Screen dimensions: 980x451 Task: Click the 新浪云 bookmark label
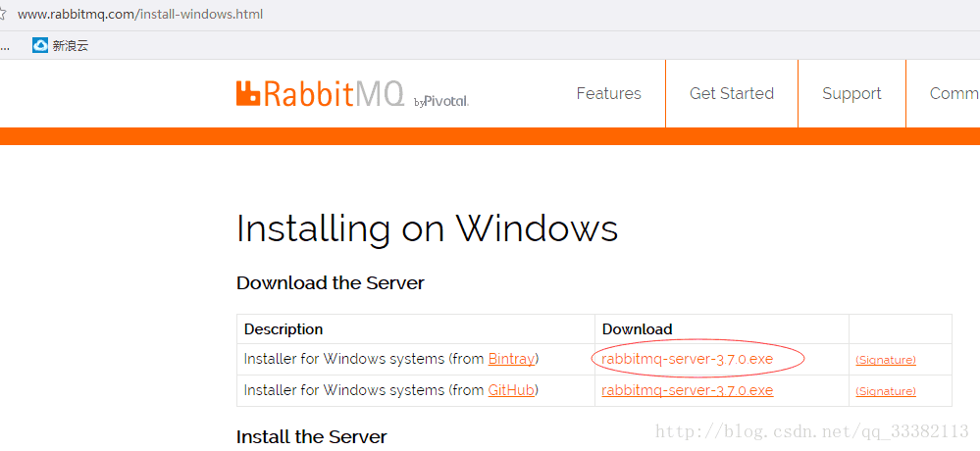(x=71, y=46)
